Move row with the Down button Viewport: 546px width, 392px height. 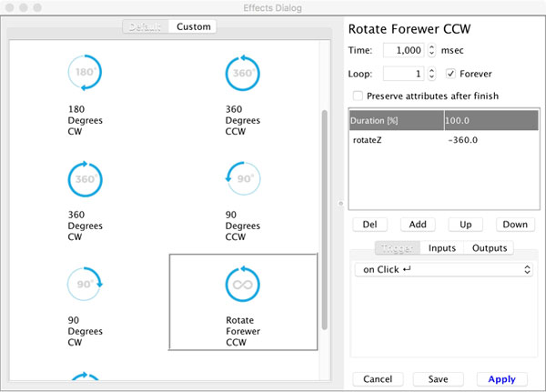[x=515, y=225]
